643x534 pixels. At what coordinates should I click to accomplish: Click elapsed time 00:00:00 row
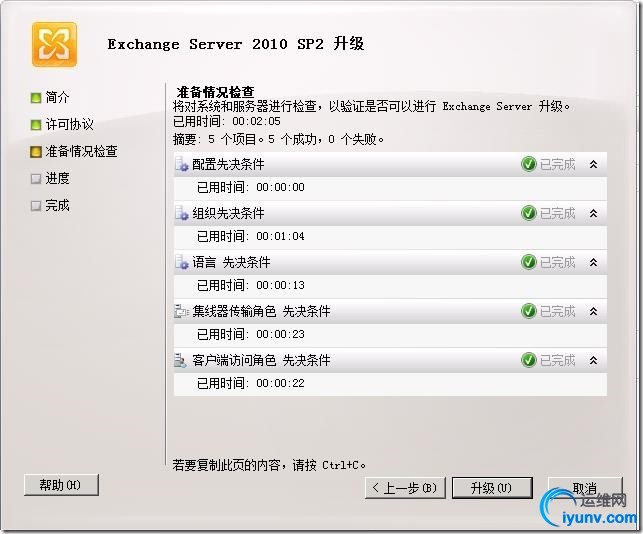390,188
